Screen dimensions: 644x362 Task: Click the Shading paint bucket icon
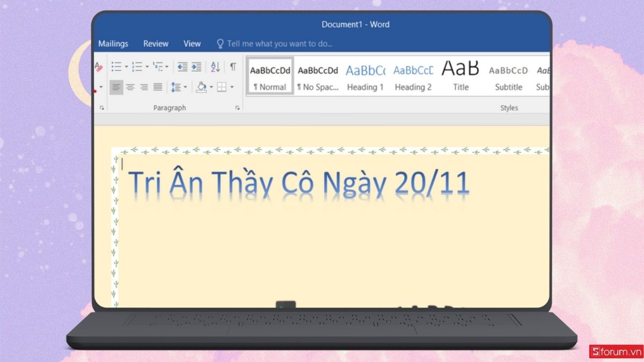[x=201, y=87]
